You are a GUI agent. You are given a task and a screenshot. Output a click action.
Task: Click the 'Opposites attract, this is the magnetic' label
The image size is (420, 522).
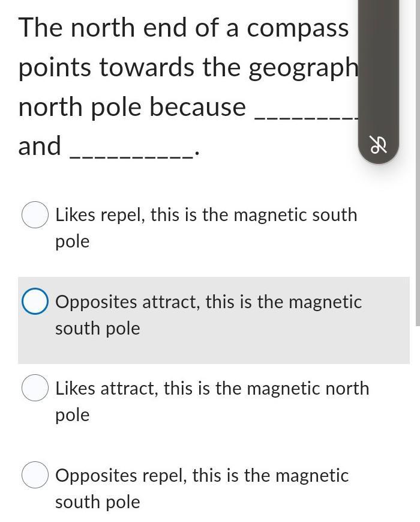coord(208,302)
